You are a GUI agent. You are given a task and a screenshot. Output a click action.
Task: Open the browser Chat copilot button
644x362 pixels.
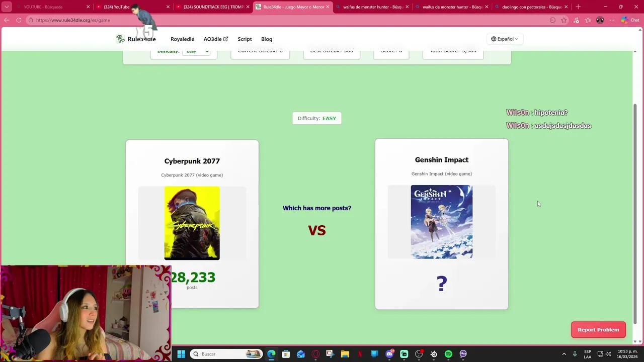[630, 20]
